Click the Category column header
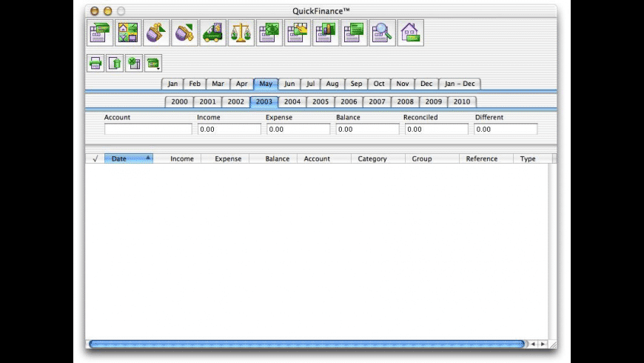The image size is (644, 363). 372,159
